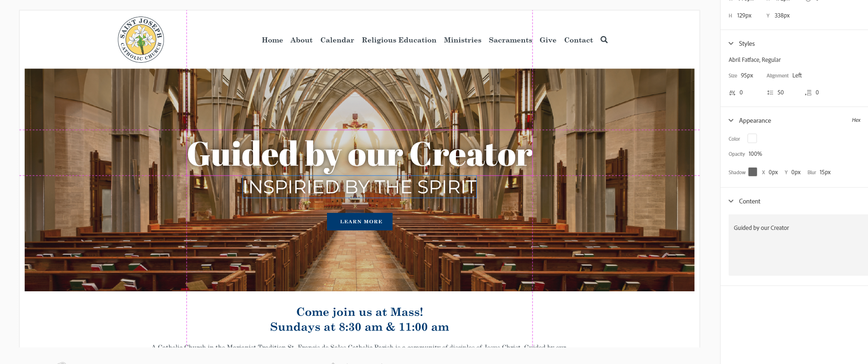Viewport: 868px width, 364px height.
Task: Click the 'Guided by our Creator' content box
Action: [798, 245]
